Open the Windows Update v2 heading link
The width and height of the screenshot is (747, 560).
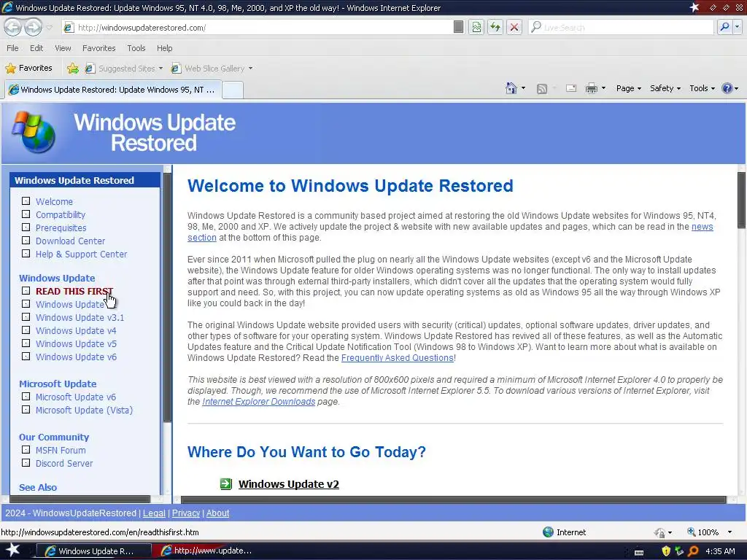(x=289, y=484)
